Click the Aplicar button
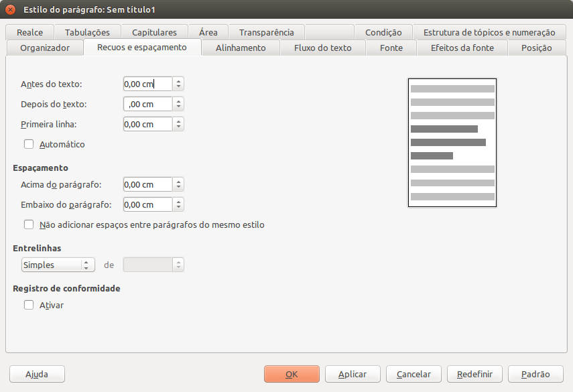Image resolution: width=573 pixels, height=392 pixels. point(353,374)
